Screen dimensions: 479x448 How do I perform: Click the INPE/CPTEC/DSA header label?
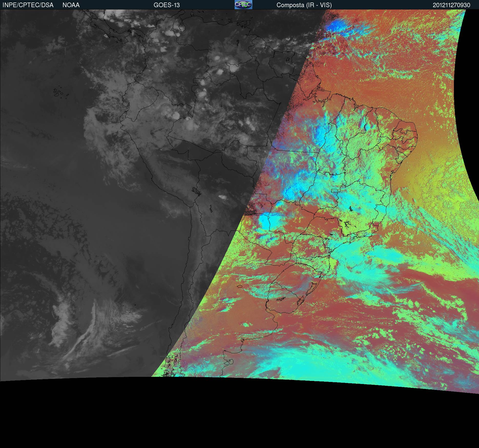point(28,5)
